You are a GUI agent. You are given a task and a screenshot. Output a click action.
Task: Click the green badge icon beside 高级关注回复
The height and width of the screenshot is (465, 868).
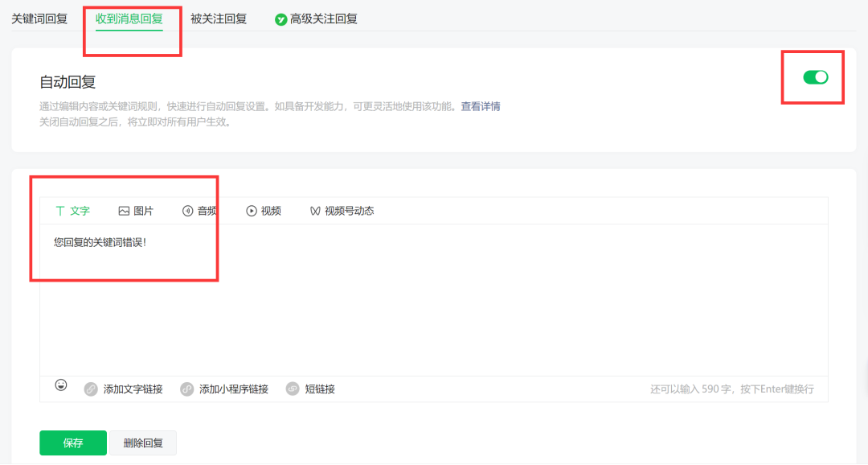coord(280,18)
